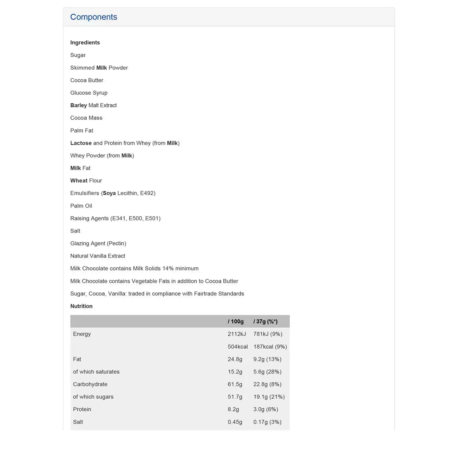Click the Ingredients heading

click(x=85, y=42)
